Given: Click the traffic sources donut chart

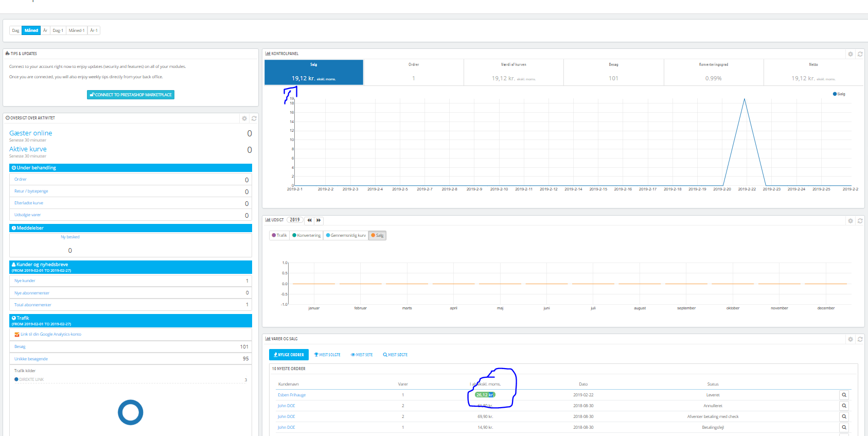Looking at the screenshot, I should (x=131, y=412).
